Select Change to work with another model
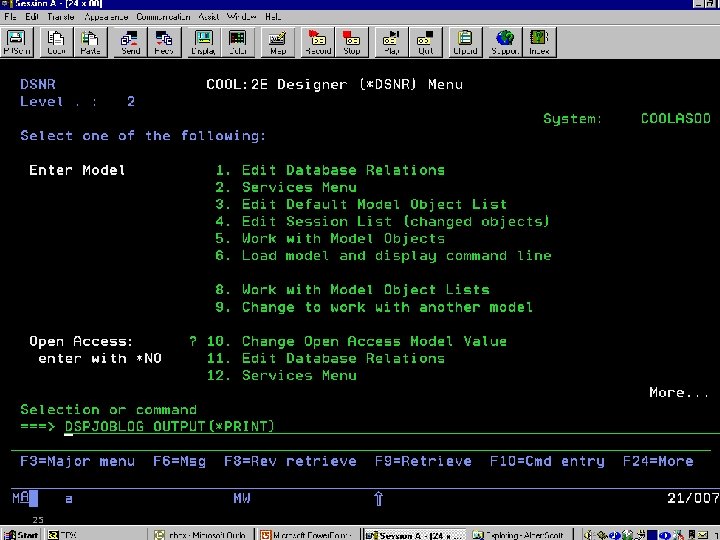 (x=374, y=307)
